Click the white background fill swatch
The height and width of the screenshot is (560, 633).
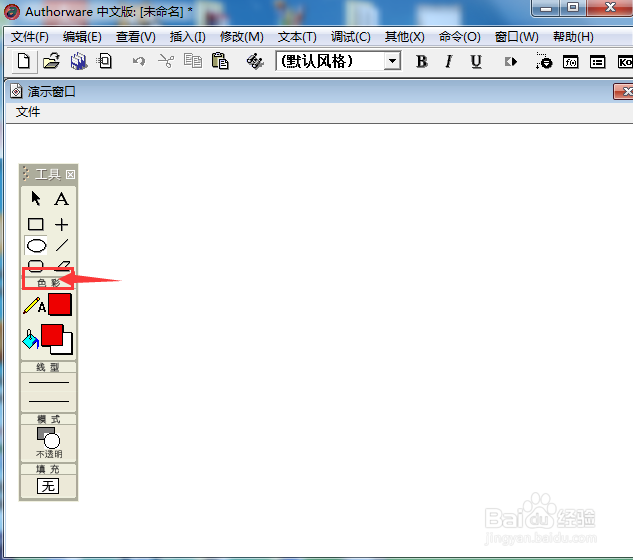[x=67, y=348]
